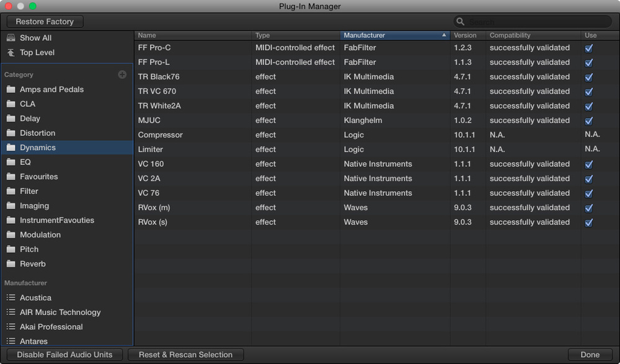Click the Dynamics folder icon

[x=11, y=148]
